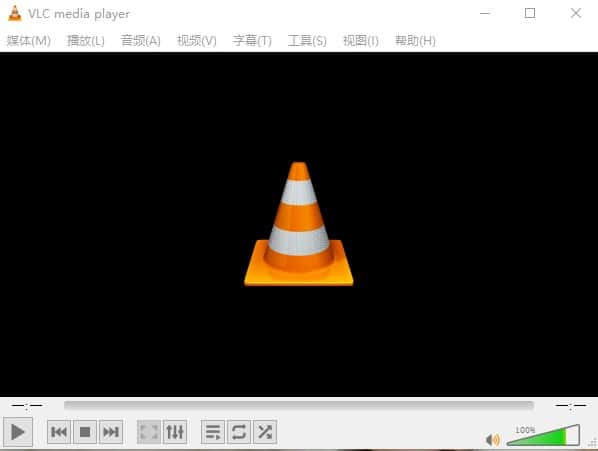Click the VLC cone icon in the title bar
This screenshot has width=598, height=451.
(14, 13)
